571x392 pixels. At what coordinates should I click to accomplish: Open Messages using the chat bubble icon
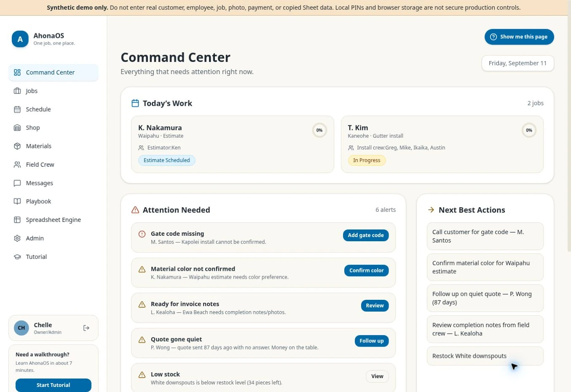(x=17, y=183)
